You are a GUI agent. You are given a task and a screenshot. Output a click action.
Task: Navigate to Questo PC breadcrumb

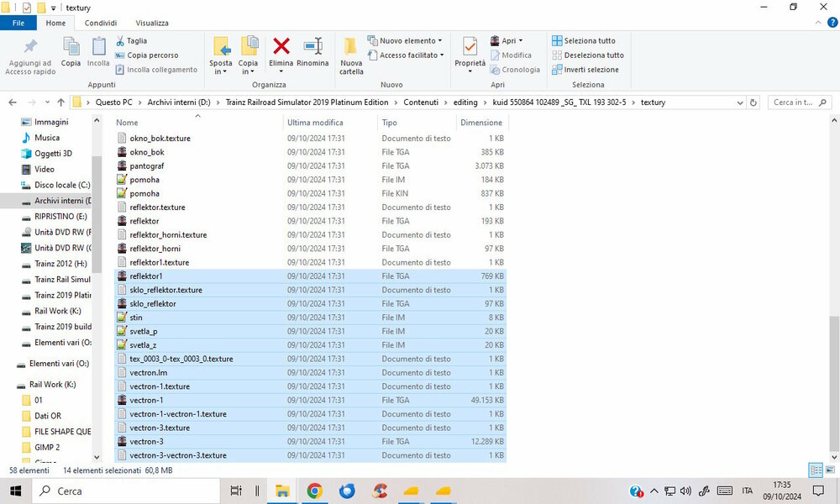113,102
